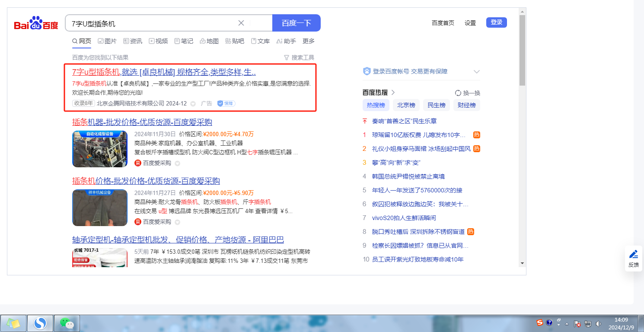Expand 百度热搜 with the arrow
Image resolution: width=644 pixels, height=332 pixels.
[393, 93]
